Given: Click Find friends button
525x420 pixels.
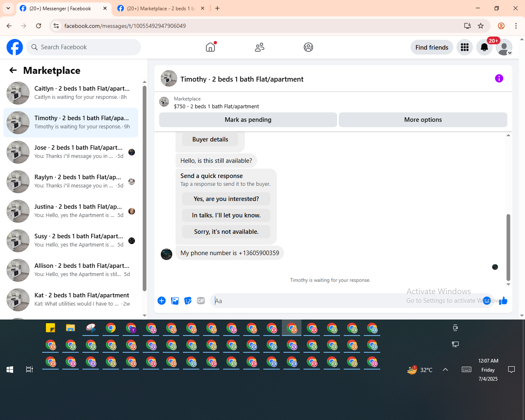Looking at the screenshot, I should [x=432, y=47].
